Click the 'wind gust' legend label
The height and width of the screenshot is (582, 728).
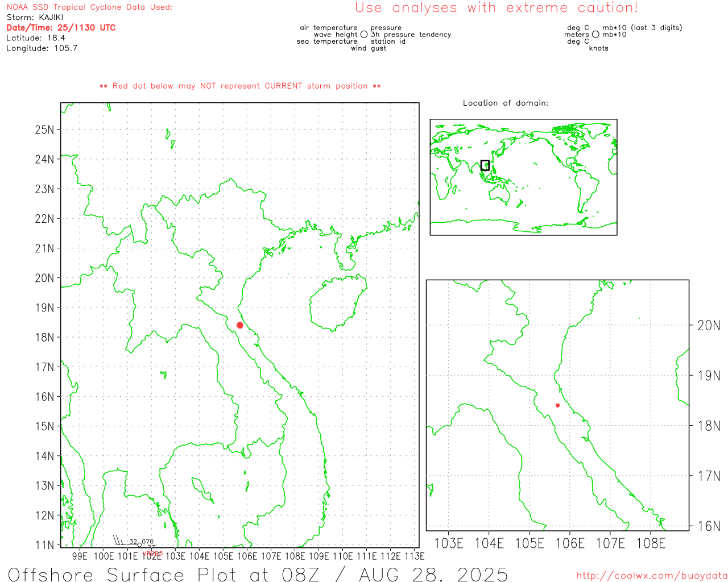369,48
